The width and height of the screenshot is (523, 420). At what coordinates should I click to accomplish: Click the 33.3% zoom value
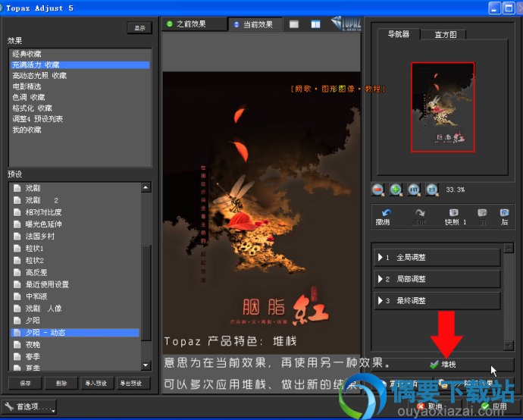pos(456,190)
